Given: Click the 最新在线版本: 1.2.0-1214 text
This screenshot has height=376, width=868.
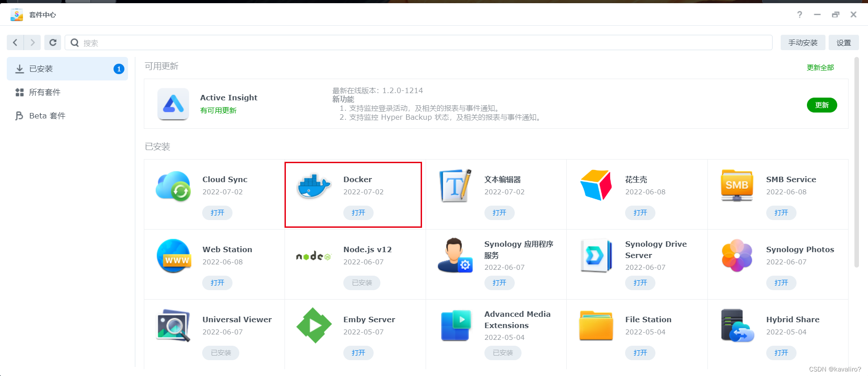Looking at the screenshot, I should pyautogui.click(x=378, y=90).
